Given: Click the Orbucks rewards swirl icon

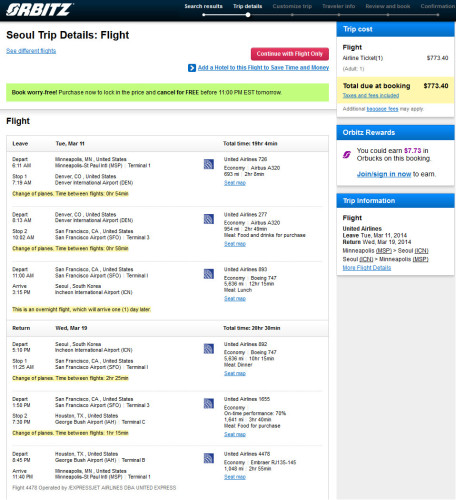Looking at the screenshot, I should [347, 155].
